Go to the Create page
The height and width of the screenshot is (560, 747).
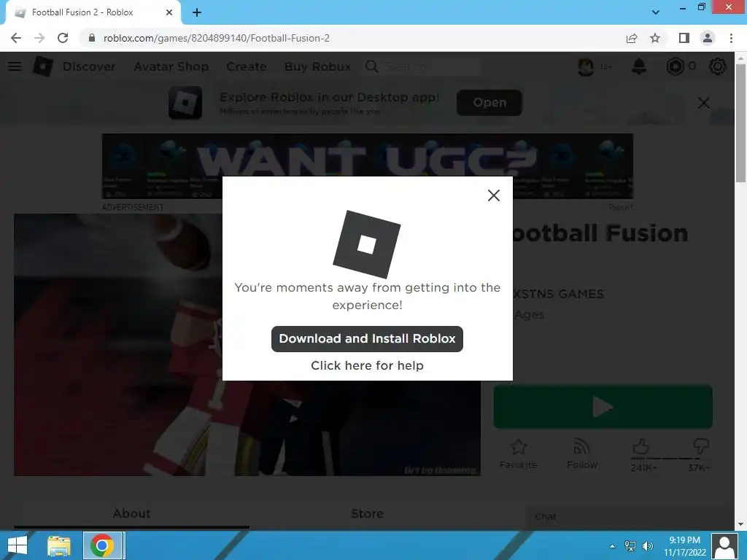coord(247,66)
